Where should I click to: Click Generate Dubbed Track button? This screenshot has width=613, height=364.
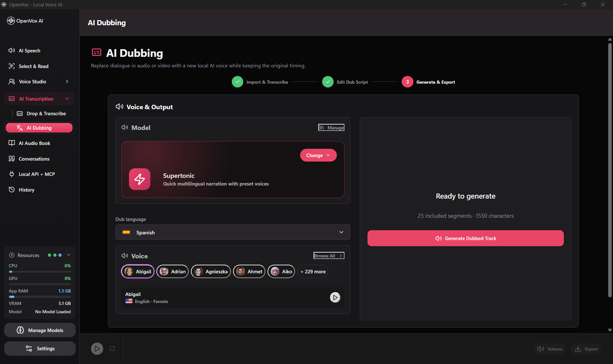(x=465, y=238)
